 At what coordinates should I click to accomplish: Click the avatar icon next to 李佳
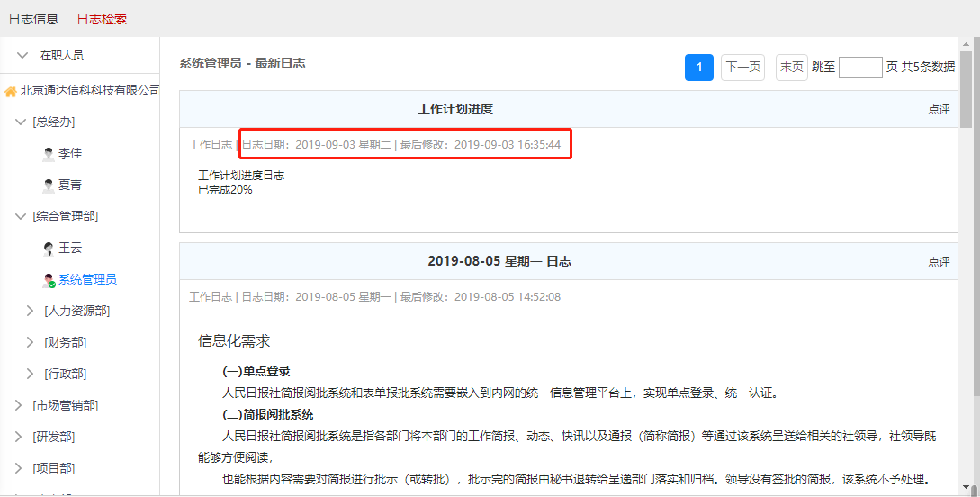tap(49, 154)
